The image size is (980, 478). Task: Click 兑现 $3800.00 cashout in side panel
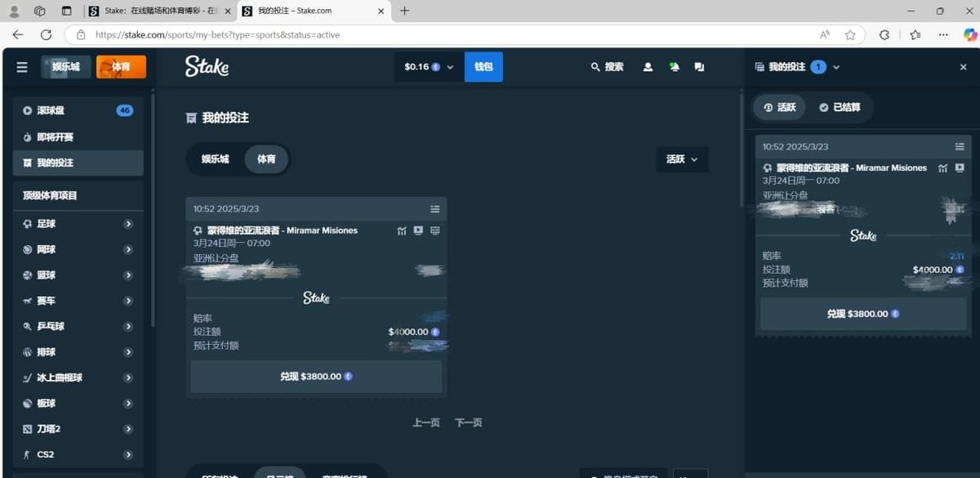coord(863,314)
